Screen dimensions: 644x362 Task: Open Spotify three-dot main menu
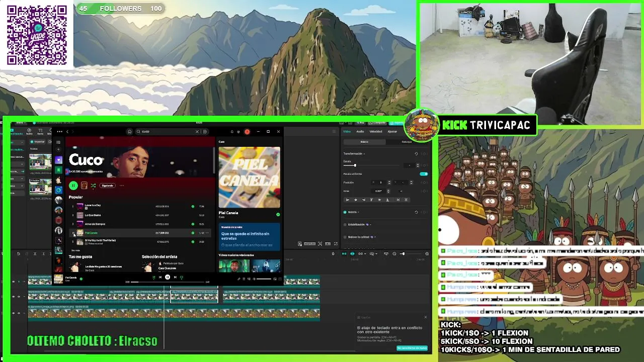click(59, 132)
